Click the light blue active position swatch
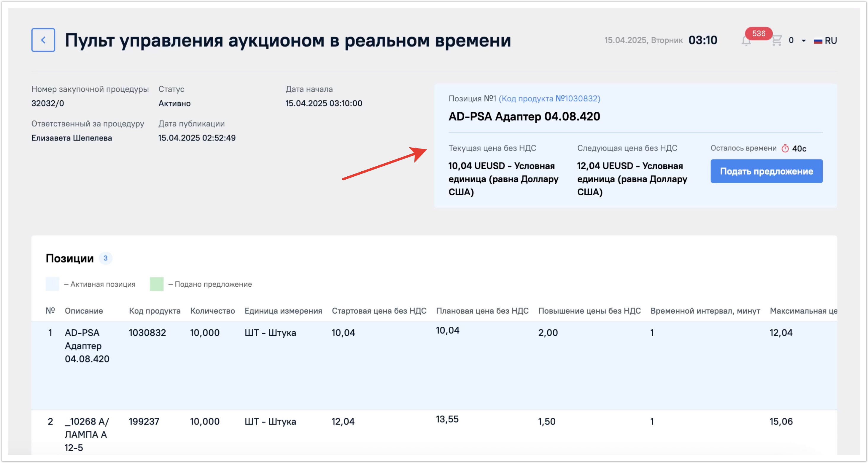This screenshot has height=463, width=868. 52,284
